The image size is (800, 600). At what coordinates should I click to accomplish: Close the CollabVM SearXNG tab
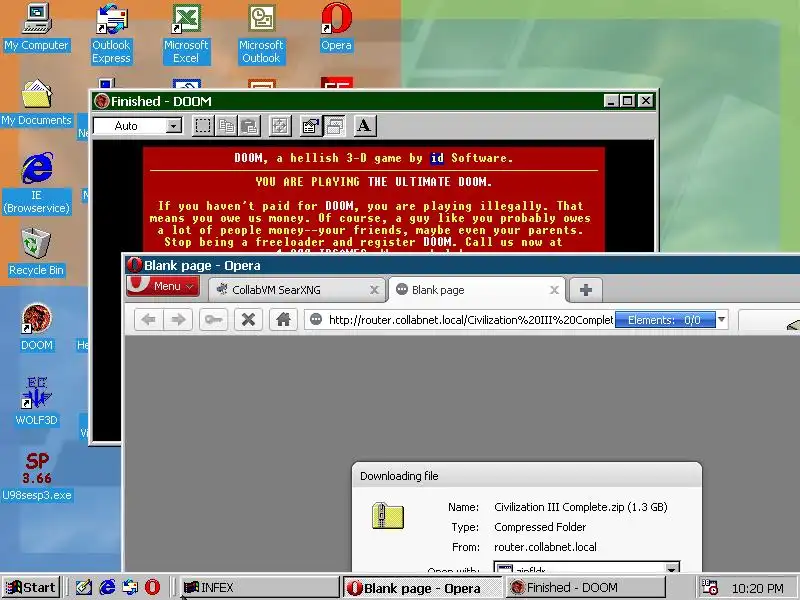[374, 290]
